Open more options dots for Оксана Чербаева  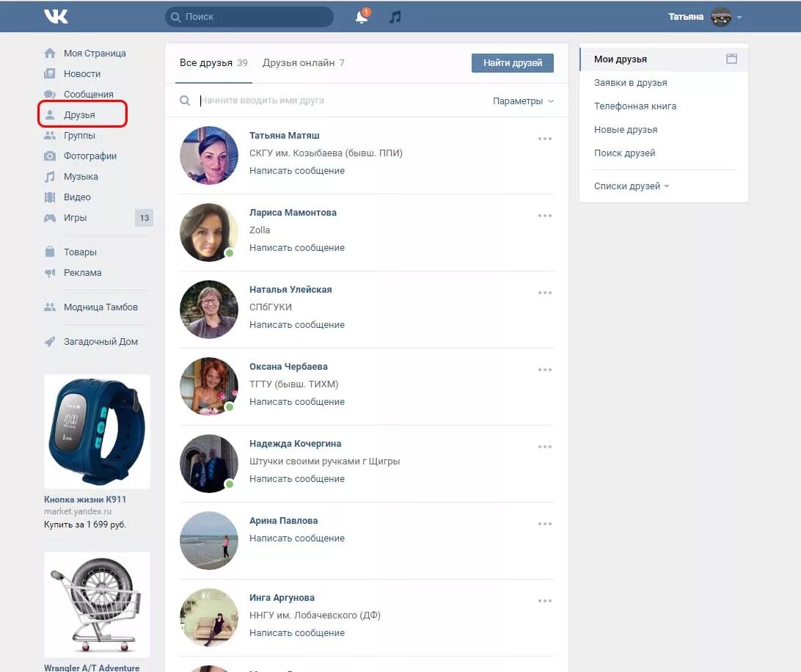pyautogui.click(x=545, y=370)
